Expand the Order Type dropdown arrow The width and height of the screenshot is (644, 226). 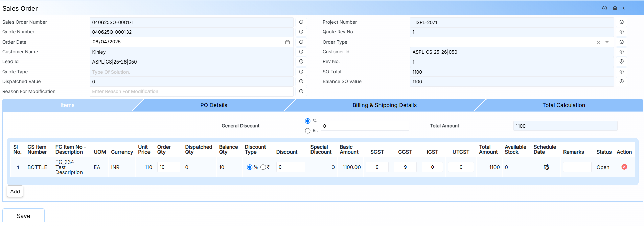(x=607, y=42)
